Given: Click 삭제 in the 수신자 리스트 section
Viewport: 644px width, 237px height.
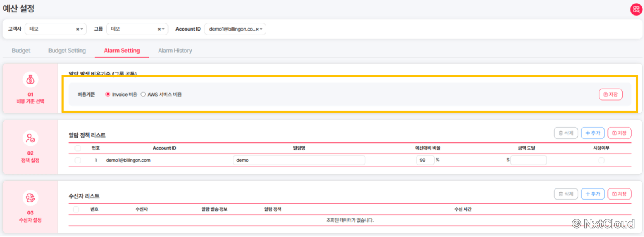Looking at the screenshot, I should click(x=566, y=194).
